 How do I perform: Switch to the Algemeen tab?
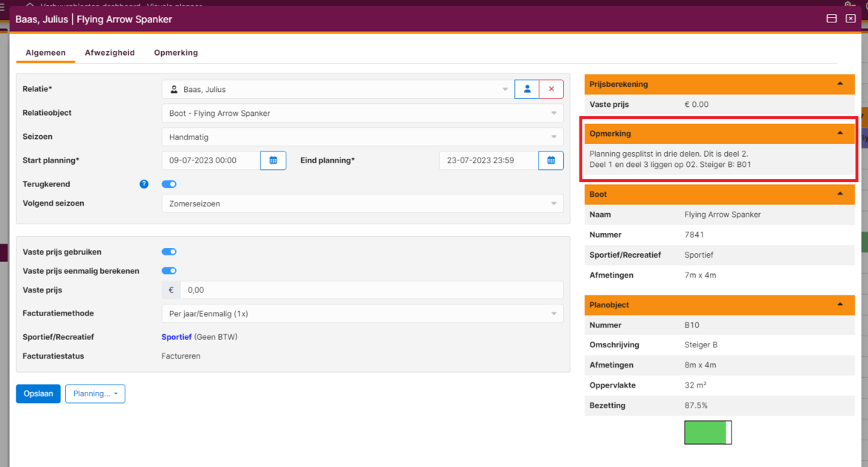tap(45, 53)
